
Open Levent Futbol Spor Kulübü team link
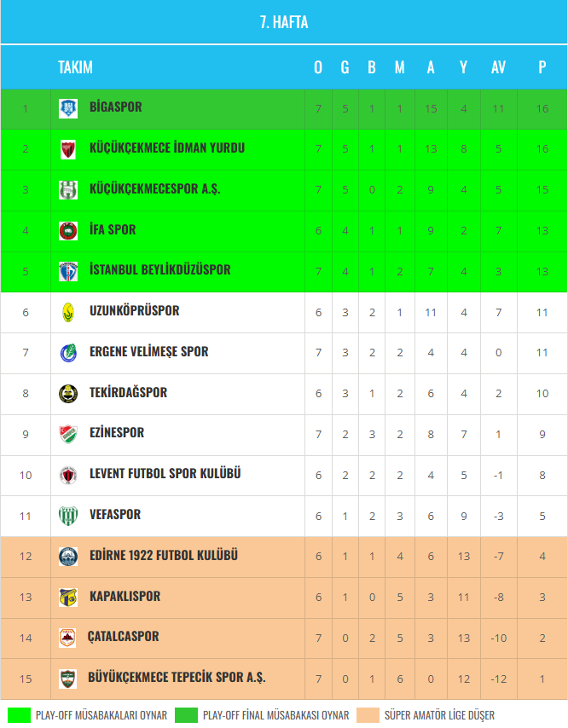pos(165,474)
